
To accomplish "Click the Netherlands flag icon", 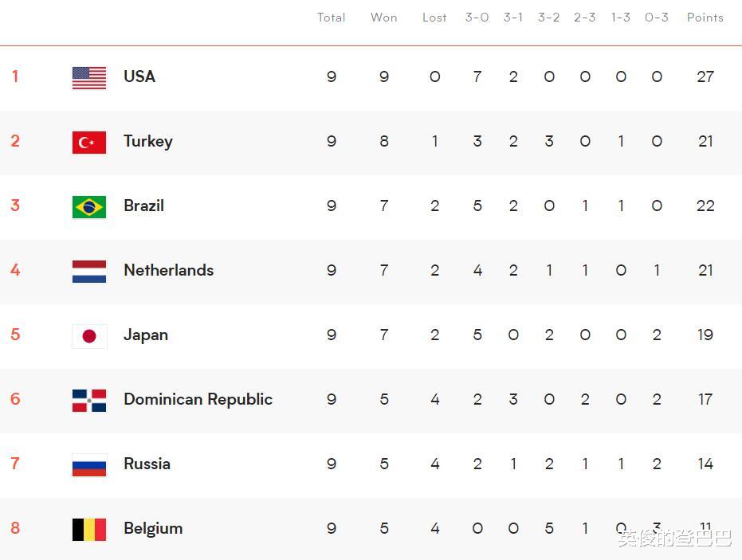I will tap(89, 271).
